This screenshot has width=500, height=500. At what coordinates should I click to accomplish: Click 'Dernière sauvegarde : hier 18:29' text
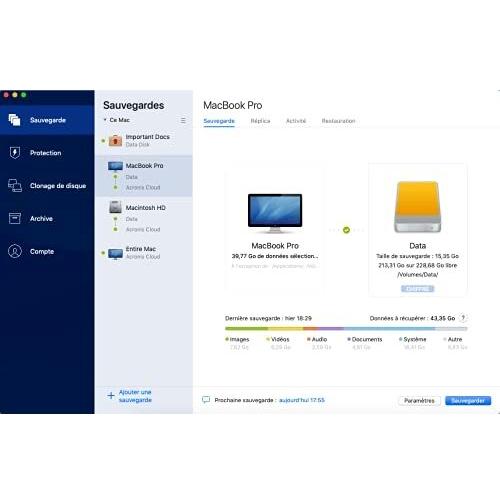pyautogui.click(x=268, y=318)
